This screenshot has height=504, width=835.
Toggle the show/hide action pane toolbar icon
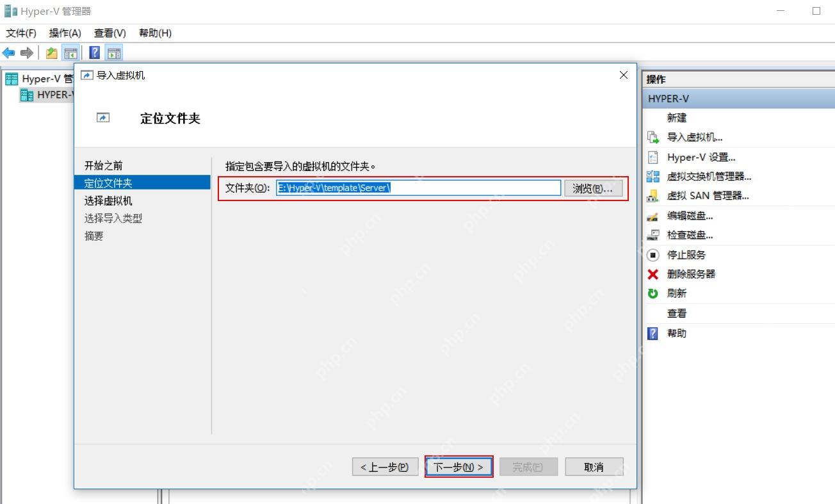[x=114, y=53]
